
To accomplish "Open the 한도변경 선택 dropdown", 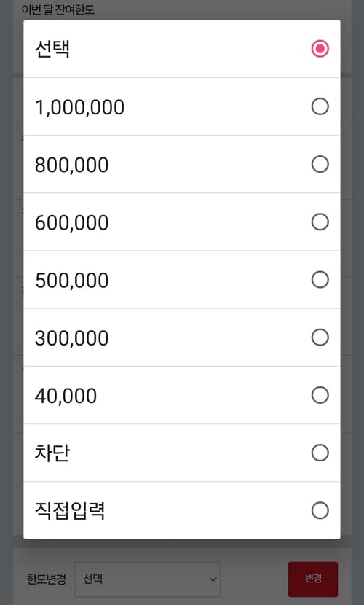I will [148, 579].
